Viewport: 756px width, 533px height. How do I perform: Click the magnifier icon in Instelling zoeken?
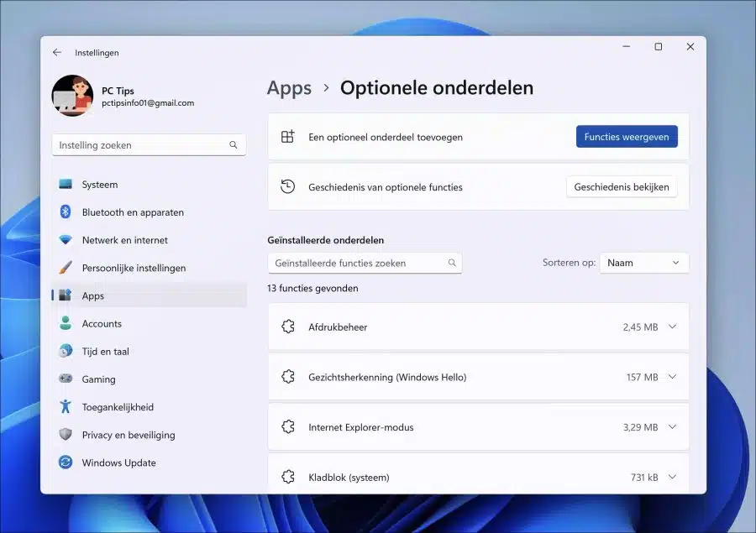(234, 145)
